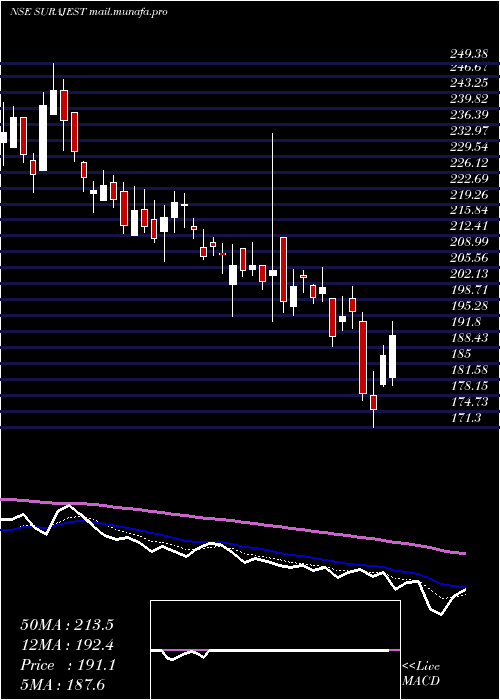This screenshot has width=500, height=700.
Task: Select the 178.15 price level label
Action: (x=469, y=386)
